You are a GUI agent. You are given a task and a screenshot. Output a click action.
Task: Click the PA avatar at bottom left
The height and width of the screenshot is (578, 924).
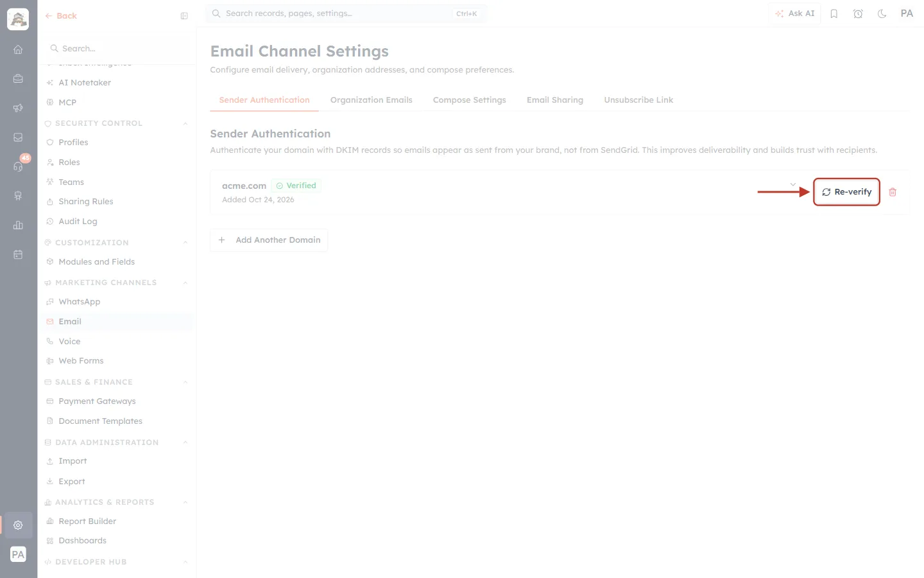18,554
